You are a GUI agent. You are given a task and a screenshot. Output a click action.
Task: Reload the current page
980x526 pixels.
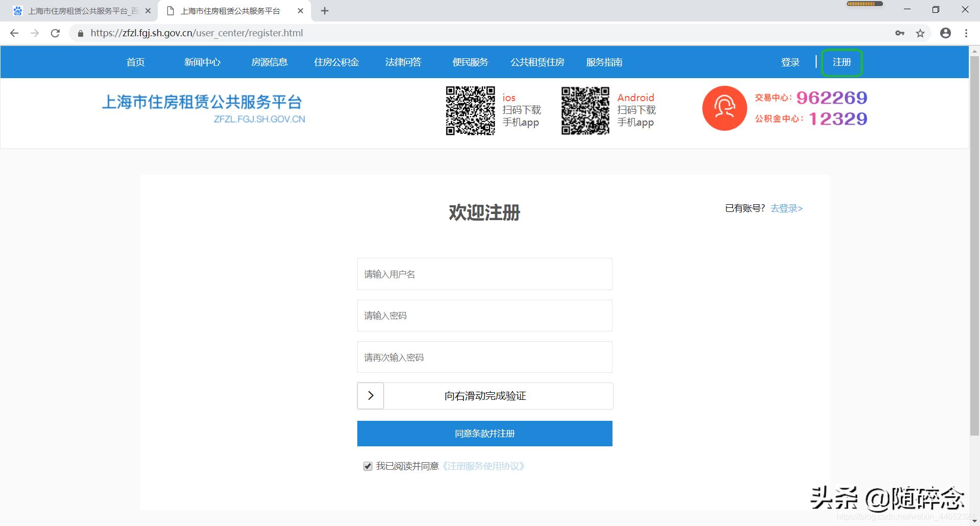click(56, 33)
